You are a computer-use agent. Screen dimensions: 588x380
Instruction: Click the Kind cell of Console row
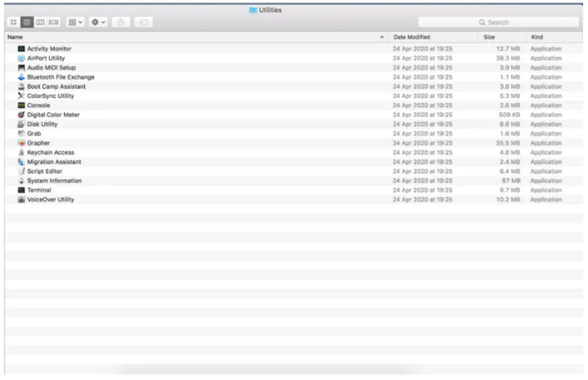click(546, 105)
